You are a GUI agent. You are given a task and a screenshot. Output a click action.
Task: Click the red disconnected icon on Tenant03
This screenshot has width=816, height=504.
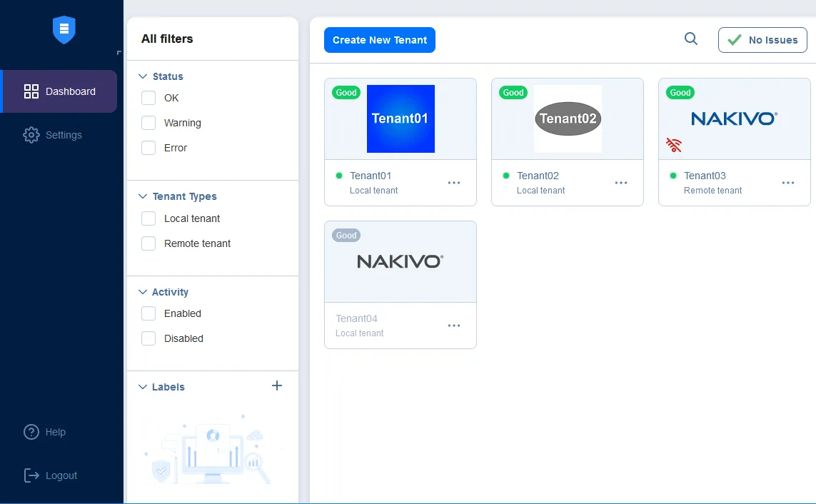[674, 146]
